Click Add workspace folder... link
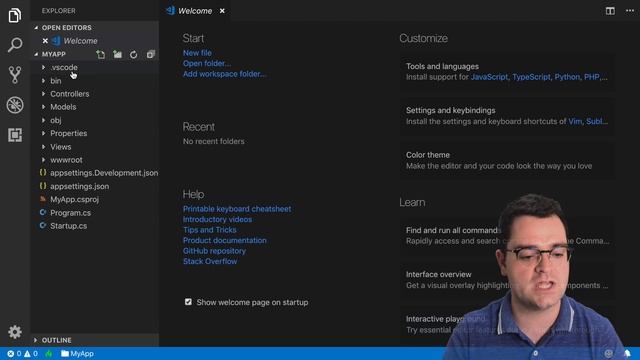 [224, 74]
